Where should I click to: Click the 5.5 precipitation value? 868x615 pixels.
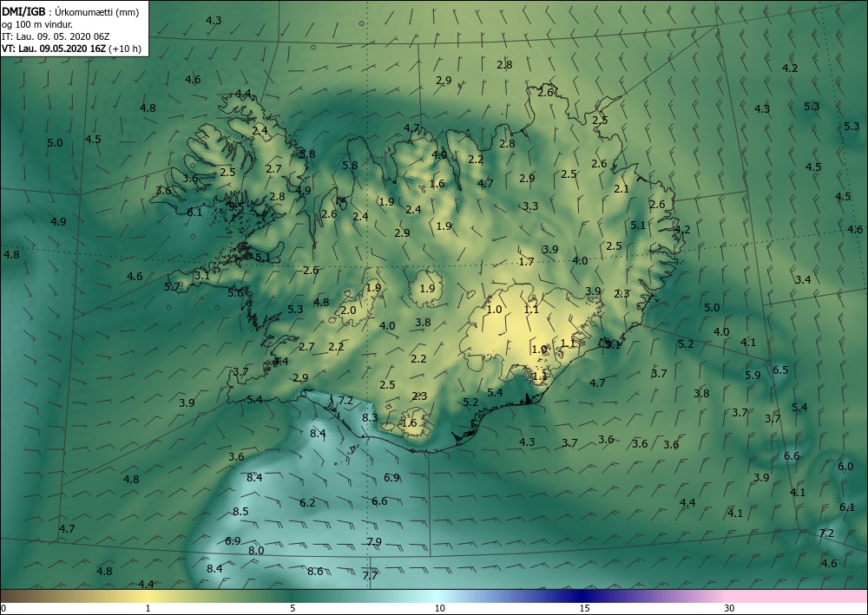click(x=236, y=206)
